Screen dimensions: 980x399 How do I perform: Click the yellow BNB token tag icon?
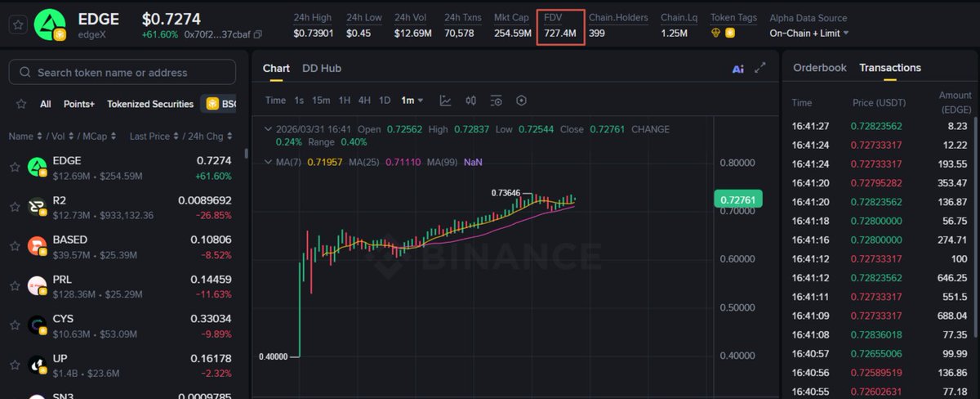click(730, 34)
